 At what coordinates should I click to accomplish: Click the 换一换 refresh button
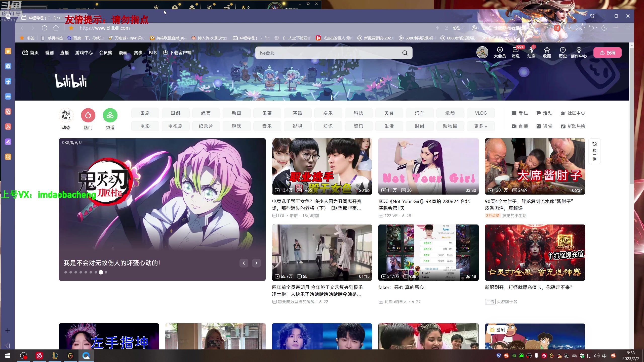point(594,151)
